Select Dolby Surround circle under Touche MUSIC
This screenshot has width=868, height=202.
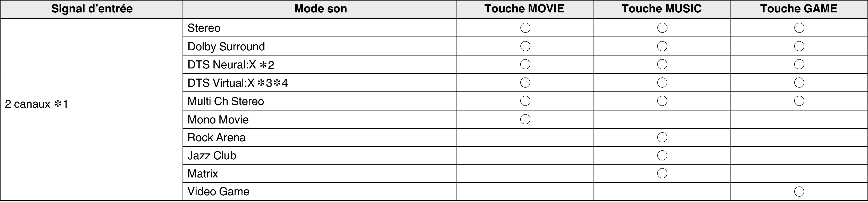coord(662,46)
